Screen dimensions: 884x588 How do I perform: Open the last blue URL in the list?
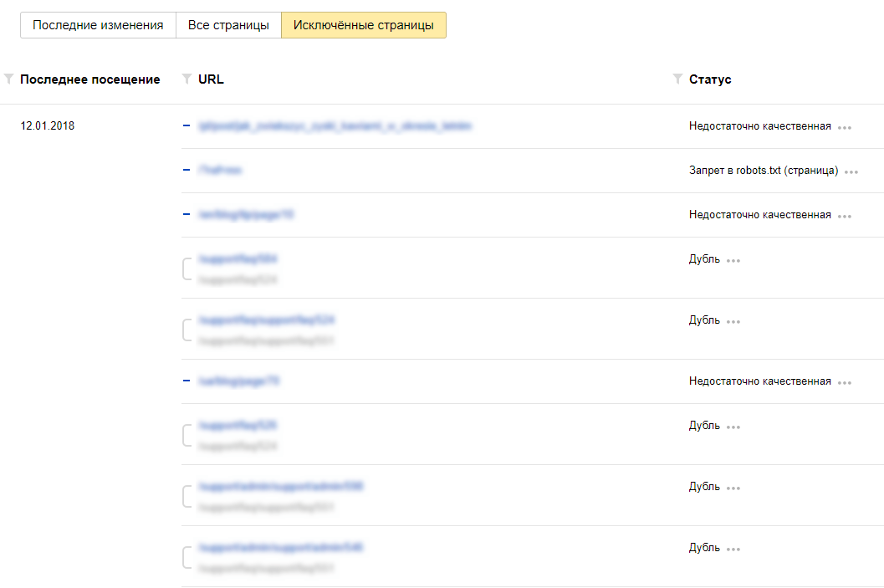click(280, 548)
